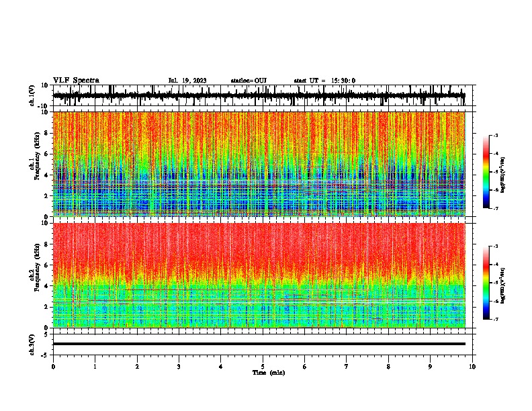Click the "station=OUI" header label
This screenshot has width=532, height=411.
click(249, 81)
